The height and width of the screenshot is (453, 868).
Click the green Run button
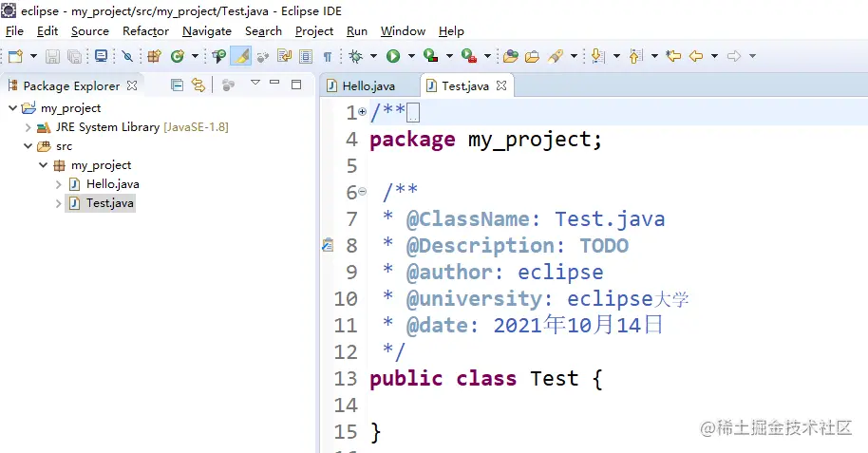point(393,56)
